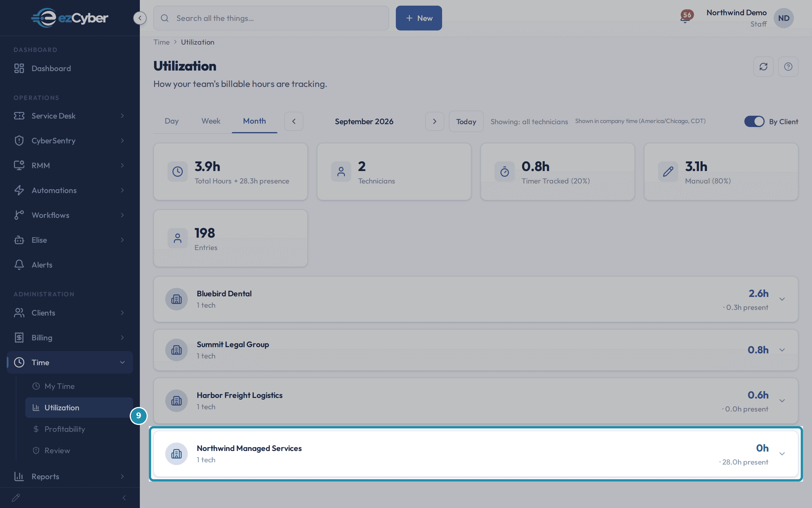This screenshot has height=508, width=812.
Task: Click the Service Desk ticket icon
Action: pos(19,116)
